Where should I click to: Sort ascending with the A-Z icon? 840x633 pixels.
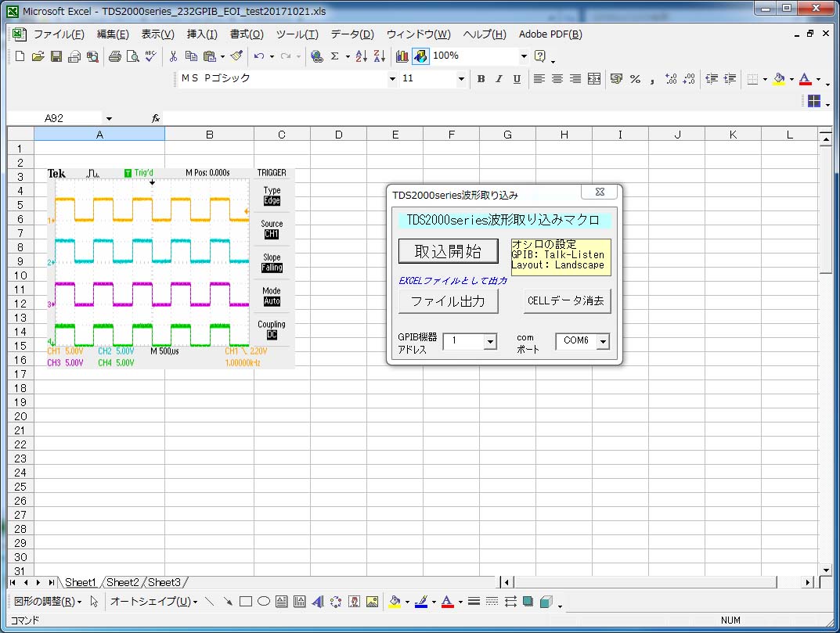[361, 56]
